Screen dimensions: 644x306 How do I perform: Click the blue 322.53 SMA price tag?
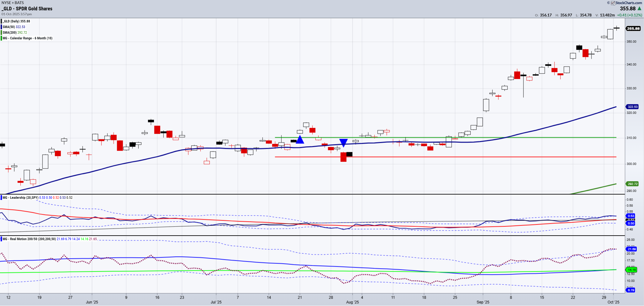632,107
